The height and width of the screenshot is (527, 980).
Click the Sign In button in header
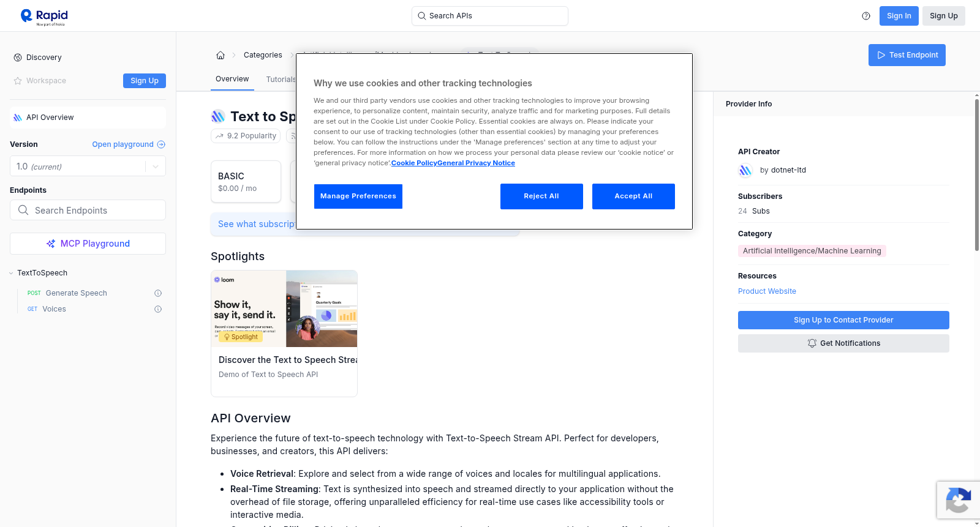coord(899,16)
